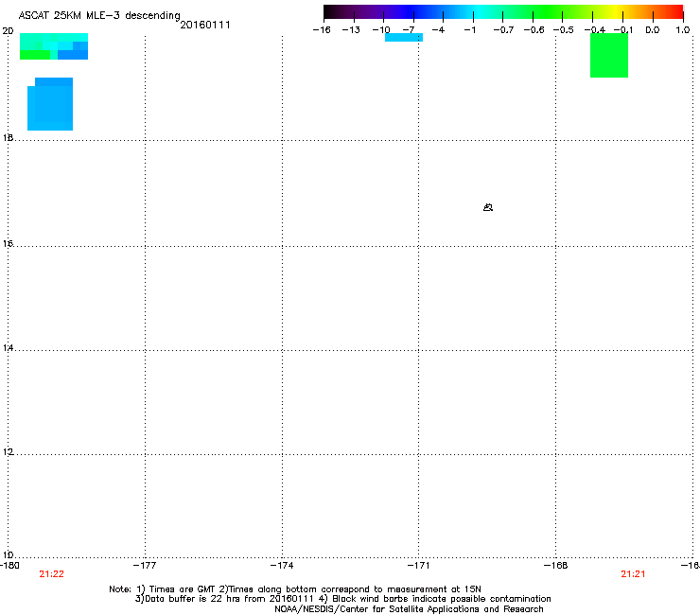This screenshot has width=700, height=615.
Task: Click the ASCAT 25KM MLE-3 descending title
Action: [x=99, y=15]
